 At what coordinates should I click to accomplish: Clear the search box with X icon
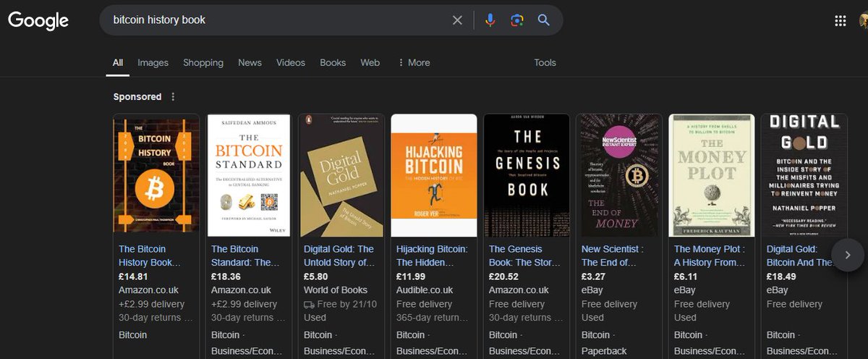tap(457, 20)
